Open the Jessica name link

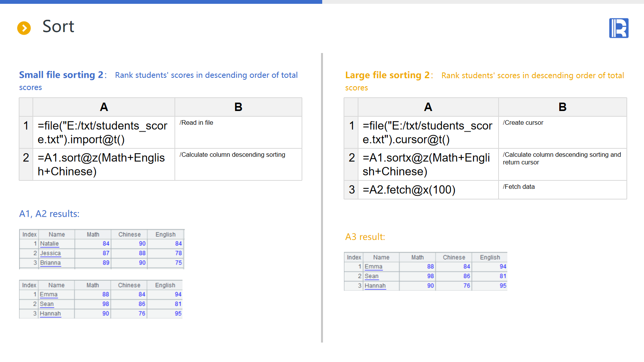click(50, 253)
